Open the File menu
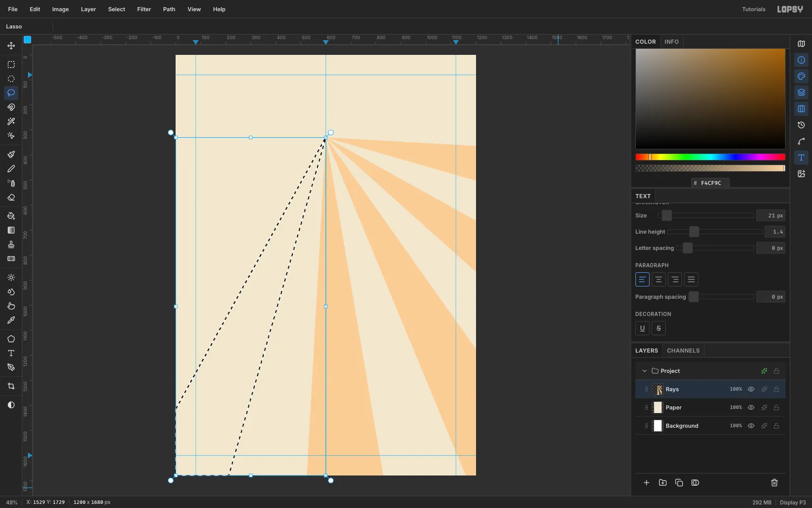Screen dimensions: 812x508 pyautogui.click(x=13, y=9)
